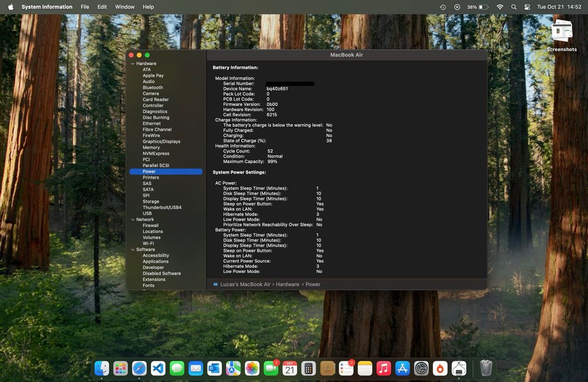This screenshot has width=588, height=382.
Task: Select Storage in the sidebar
Action: point(151,202)
